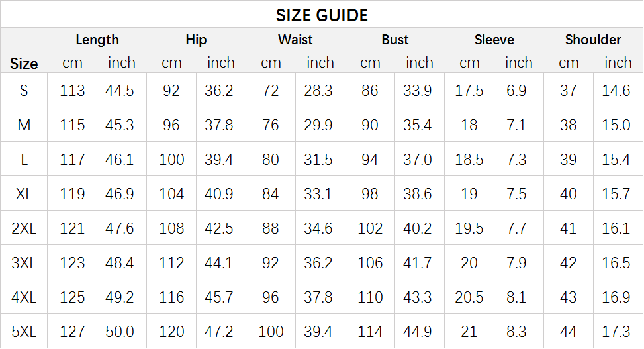
Task: Click the 44.5 inch length cell
Action: (x=120, y=91)
